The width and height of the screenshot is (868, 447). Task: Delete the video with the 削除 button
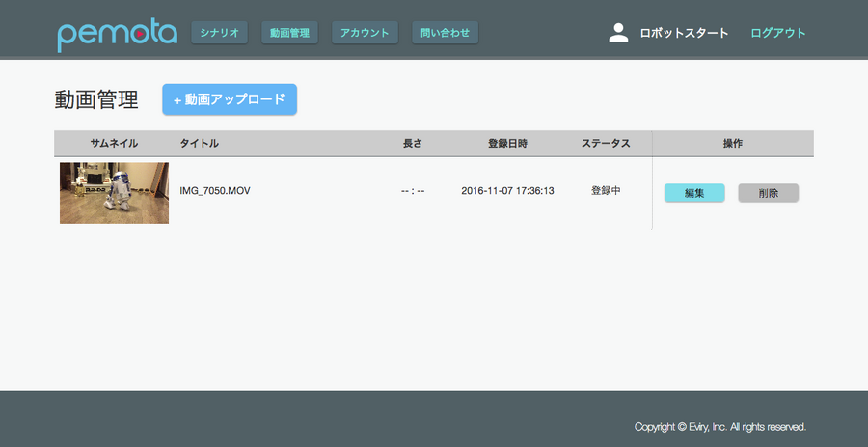[768, 193]
